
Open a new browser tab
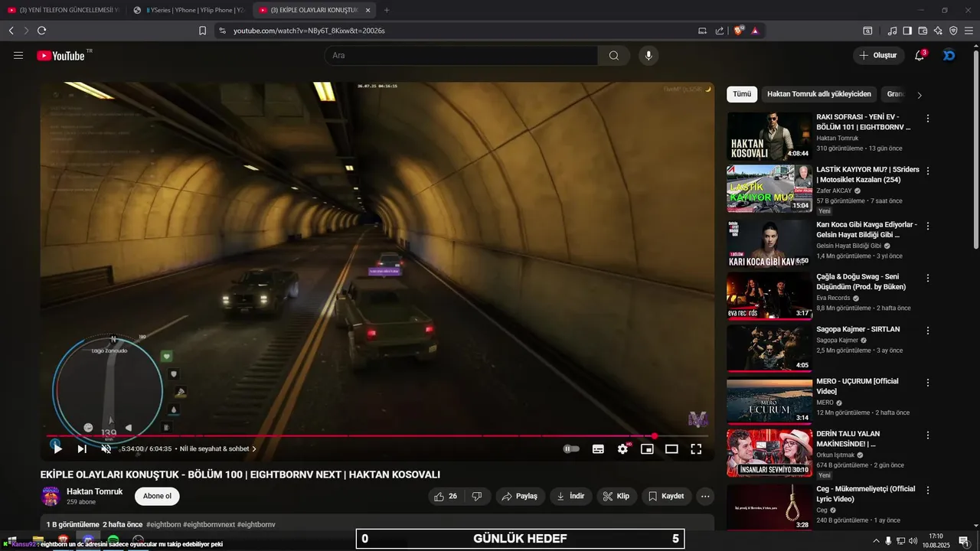pos(387,10)
